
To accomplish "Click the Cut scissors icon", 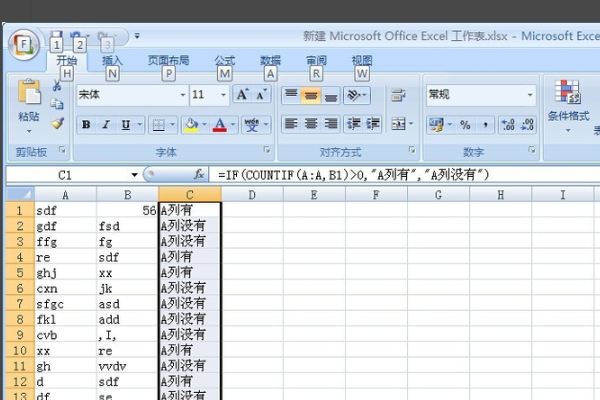I will pyautogui.click(x=57, y=85).
